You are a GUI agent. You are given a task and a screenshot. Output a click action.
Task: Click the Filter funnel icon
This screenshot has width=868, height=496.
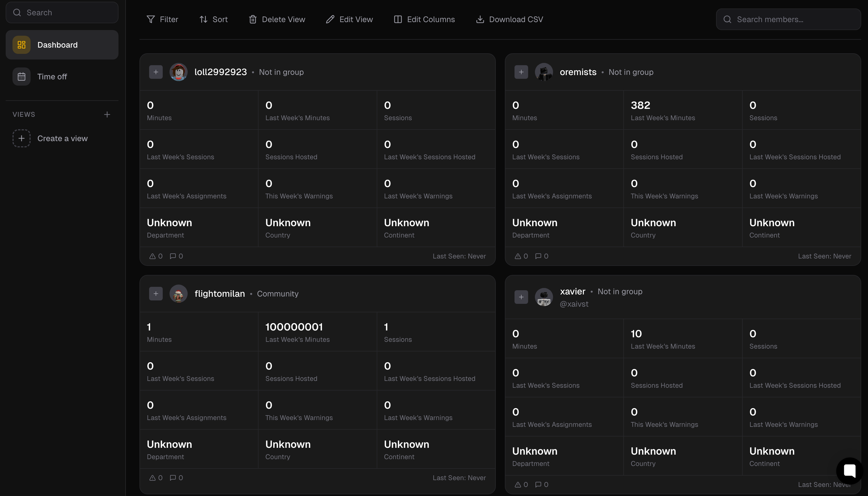[151, 20]
